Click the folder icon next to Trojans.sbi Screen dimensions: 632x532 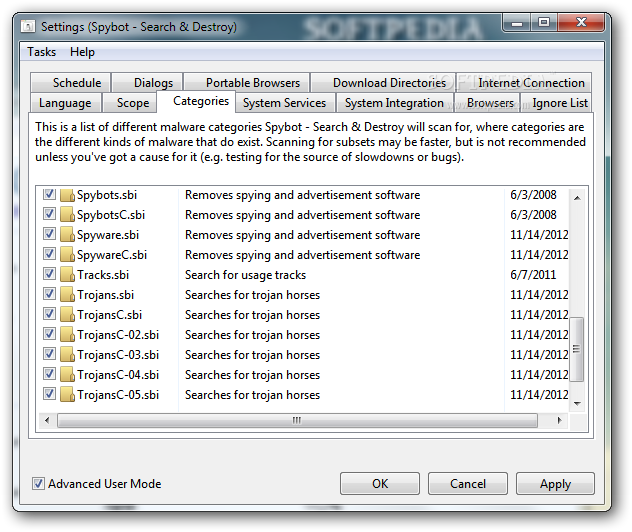tap(67, 295)
